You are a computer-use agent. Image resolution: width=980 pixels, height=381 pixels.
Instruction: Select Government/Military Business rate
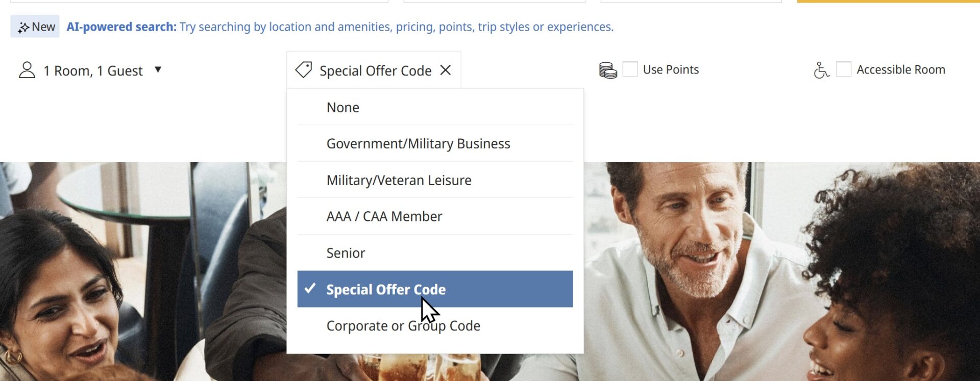point(418,143)
